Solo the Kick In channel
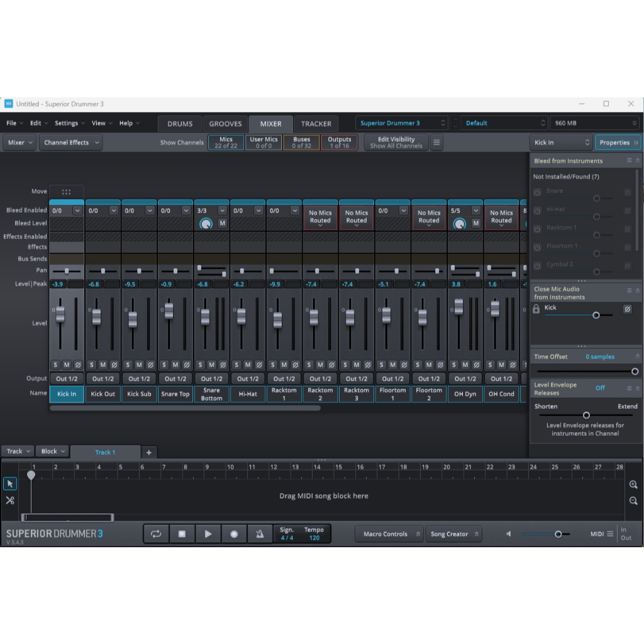The width and height of the screenshot is (644, 644). click(55, 365)
